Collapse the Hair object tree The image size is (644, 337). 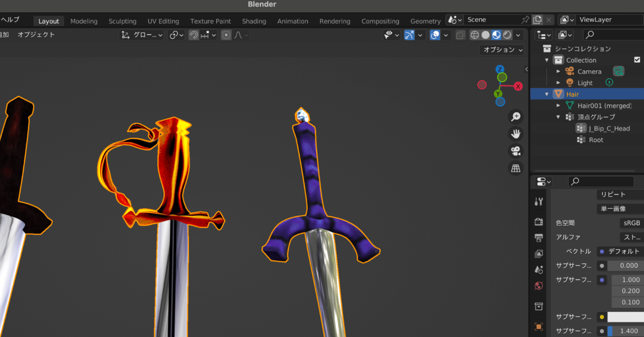547,94
